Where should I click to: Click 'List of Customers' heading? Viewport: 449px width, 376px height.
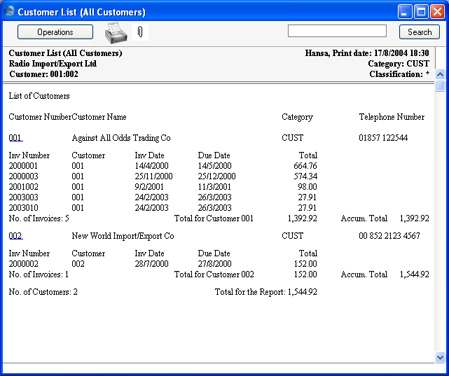pyautogui.click(x=39, y=96)
